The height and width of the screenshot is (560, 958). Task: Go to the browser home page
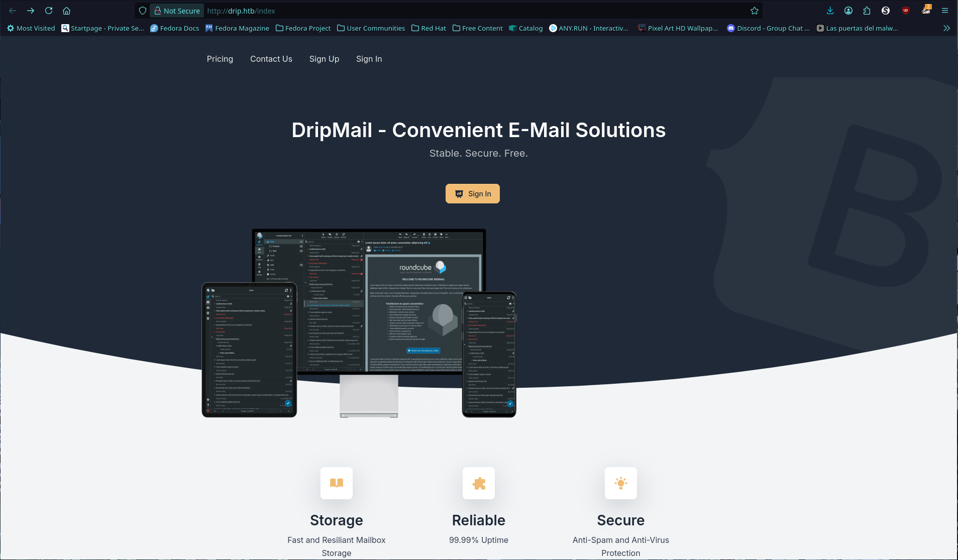click(x=66, y=11)
